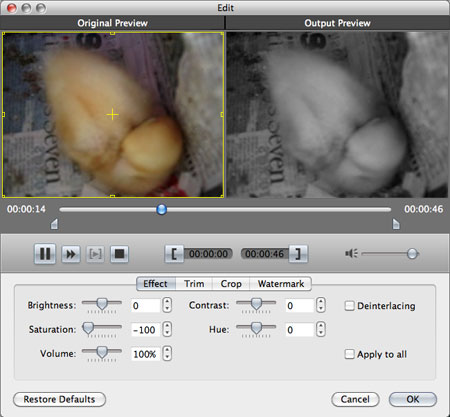Click the Brightness value stepper arrows

pos(167,305)
